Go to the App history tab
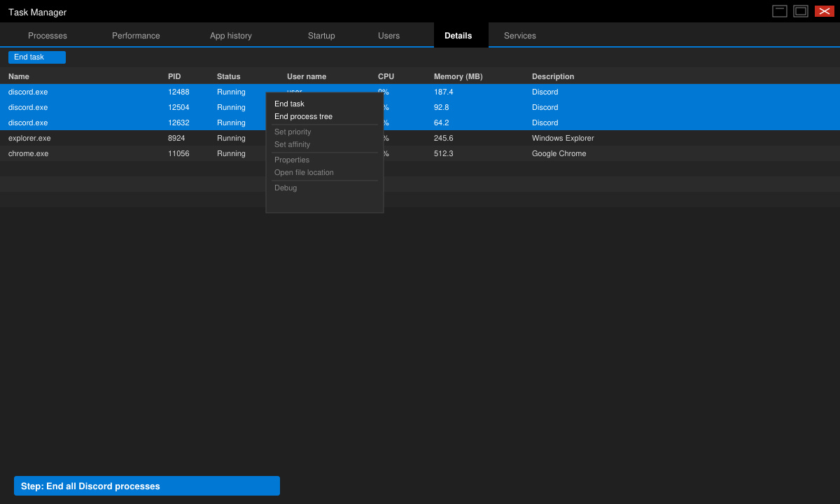This screenshot has width=840, height=504. click(231, 36)
